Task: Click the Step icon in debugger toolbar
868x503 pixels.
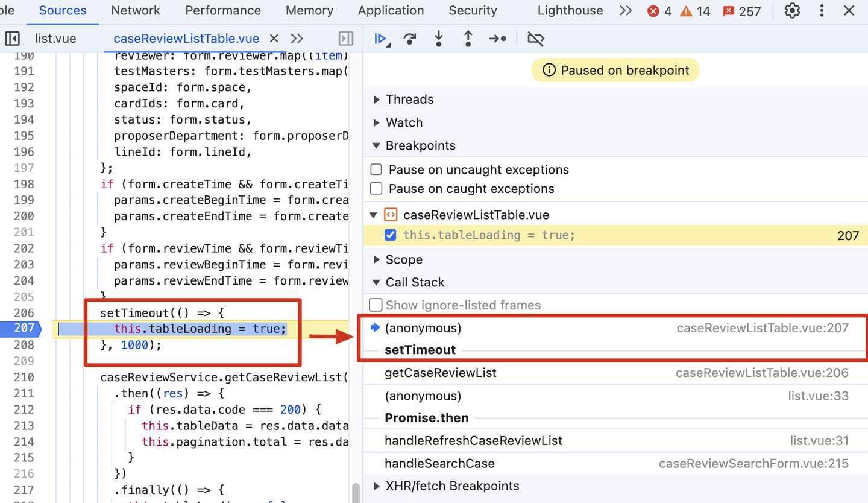Action: click(497, 39)
